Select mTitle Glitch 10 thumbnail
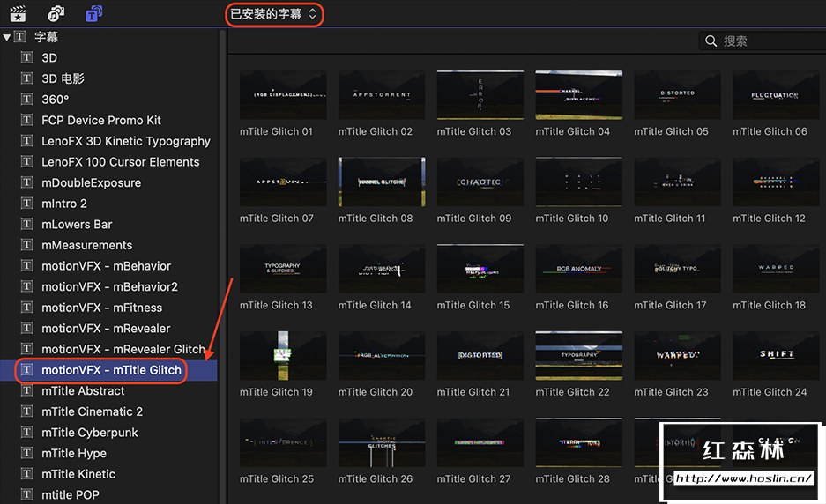Image resolution: width=826 pixels, height=504 pixels. click(579, 182)
